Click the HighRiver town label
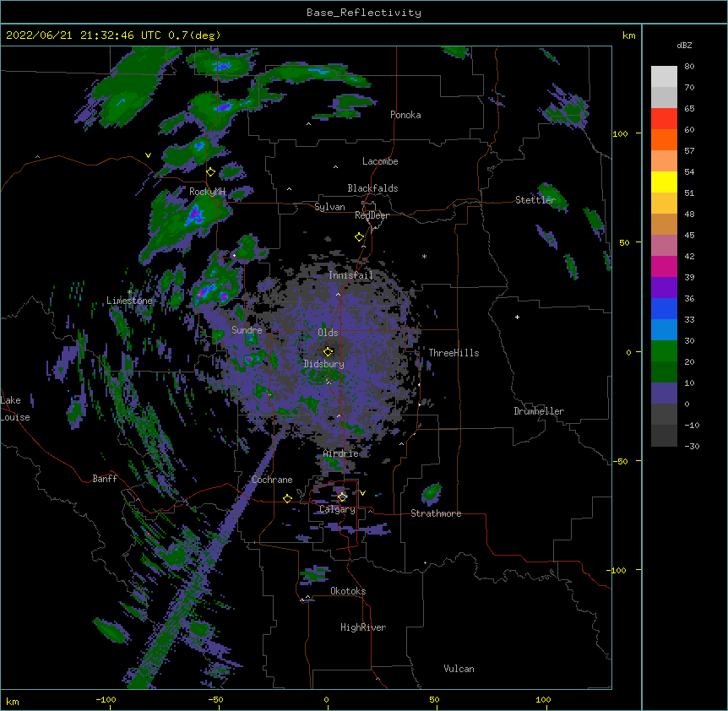 coord(363,627)
